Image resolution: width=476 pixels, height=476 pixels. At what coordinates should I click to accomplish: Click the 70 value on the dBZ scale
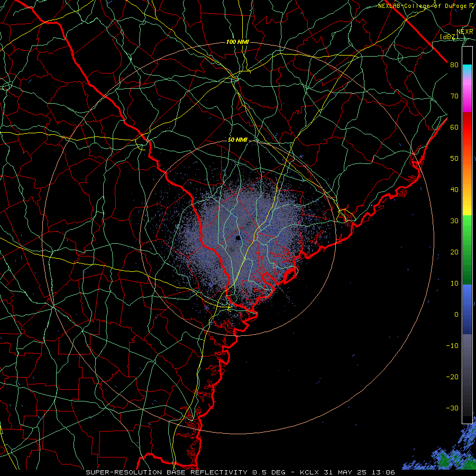tap(454, 96)
